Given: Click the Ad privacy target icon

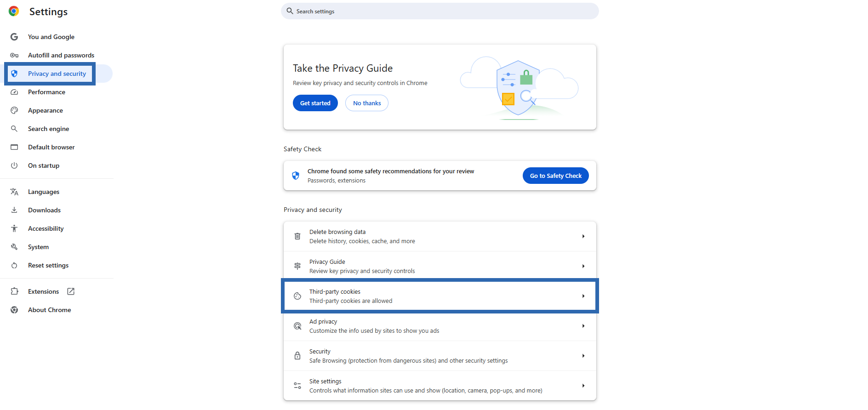Looking at the screenshot, I should (x=297, y=326).
